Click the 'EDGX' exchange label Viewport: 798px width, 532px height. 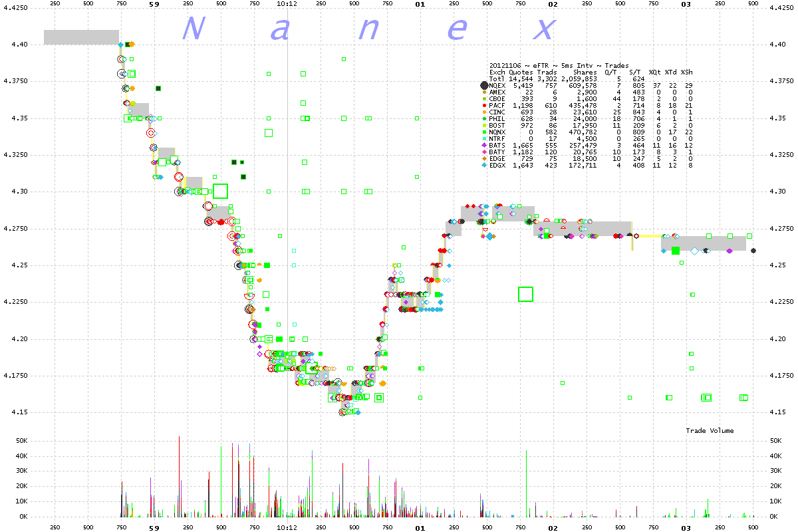tap(497, 165)
